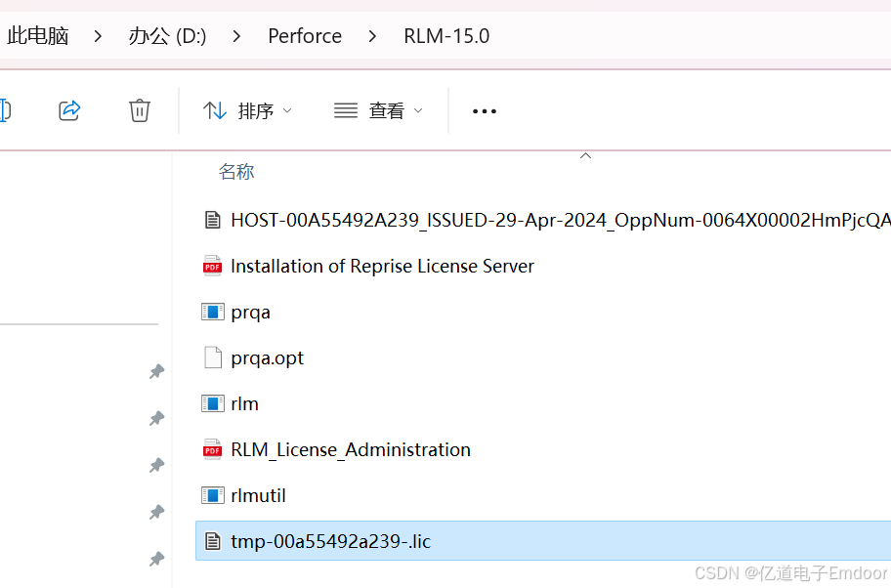Click the prqa.opt file icon
Viewport: 891px width, 588px height.
[x=212, y=357]
